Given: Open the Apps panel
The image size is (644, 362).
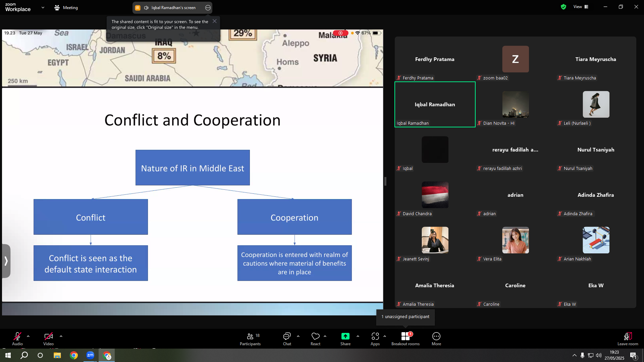Looking at the screenshot, I should (x=375, y=339).
